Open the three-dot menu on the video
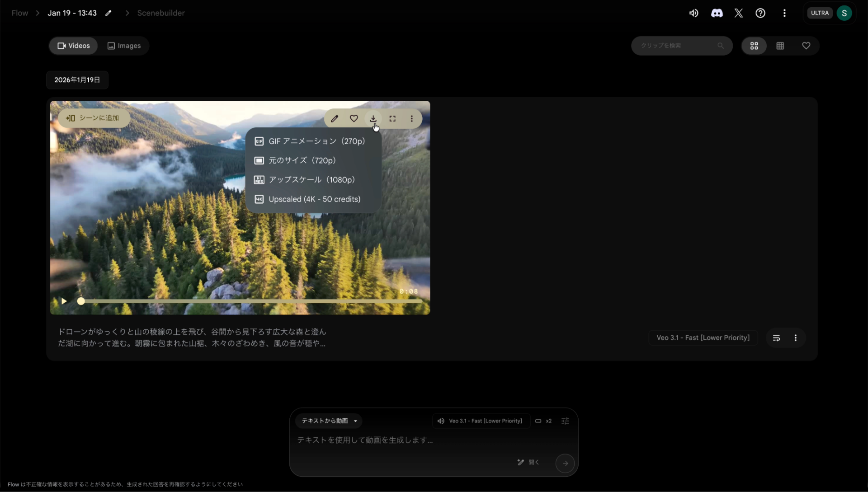The height and width of the screenshot is (492, 868). pos(412,118)
